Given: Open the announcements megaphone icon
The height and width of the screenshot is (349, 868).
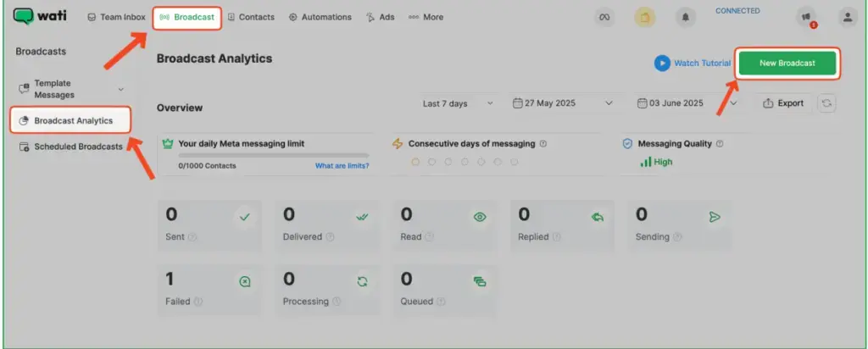Looking at the screenshot, I should 806,18.
